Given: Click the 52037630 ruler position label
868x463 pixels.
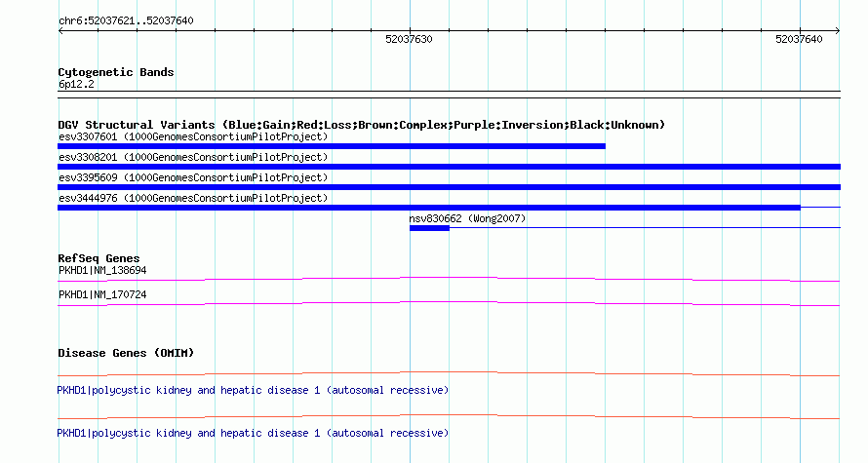Looking at the screenshot, I should point(409,39).
